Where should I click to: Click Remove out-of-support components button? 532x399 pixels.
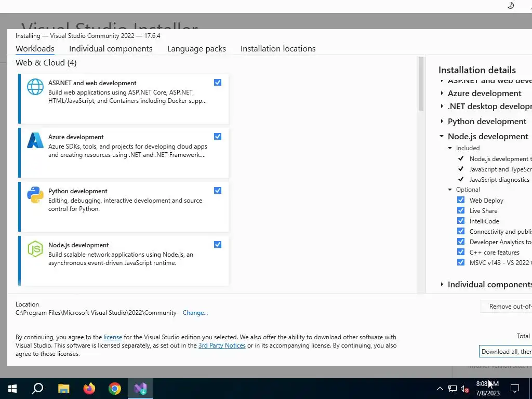[x=506, y=307]
